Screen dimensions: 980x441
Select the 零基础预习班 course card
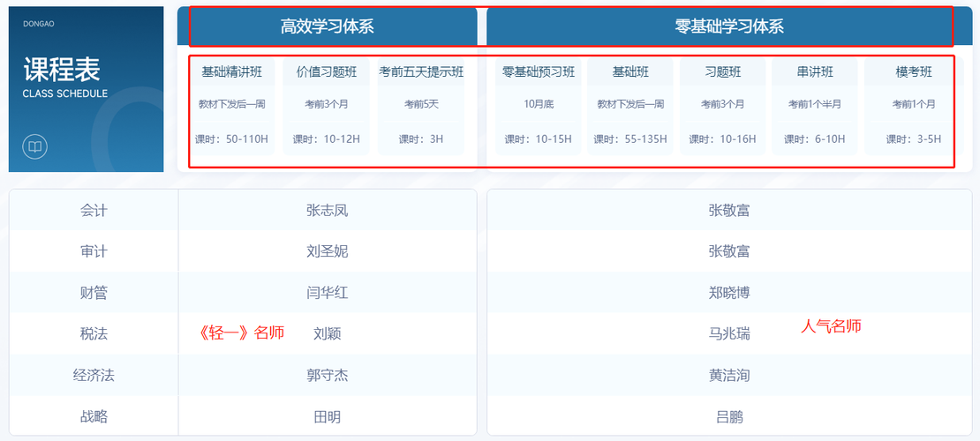pyautogui.click(x=539, y=106)
